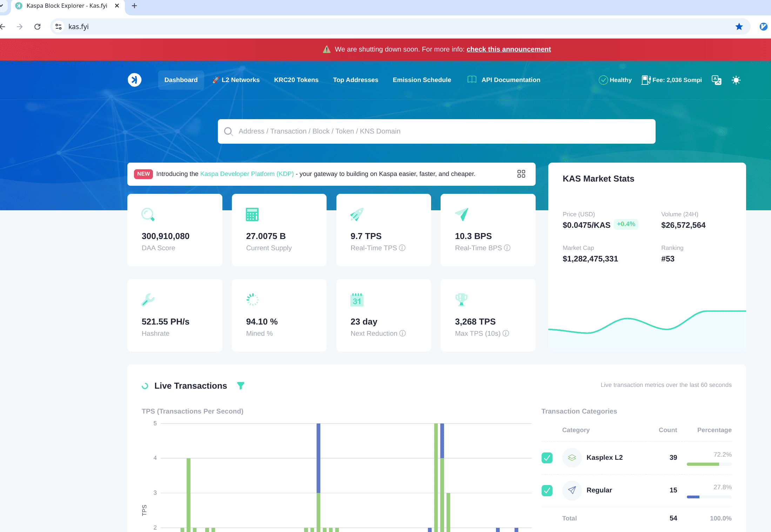Toggle light/dark theme sun icon
The width and height of the screenshot is (771, 532).
click(x=736, y=80)
